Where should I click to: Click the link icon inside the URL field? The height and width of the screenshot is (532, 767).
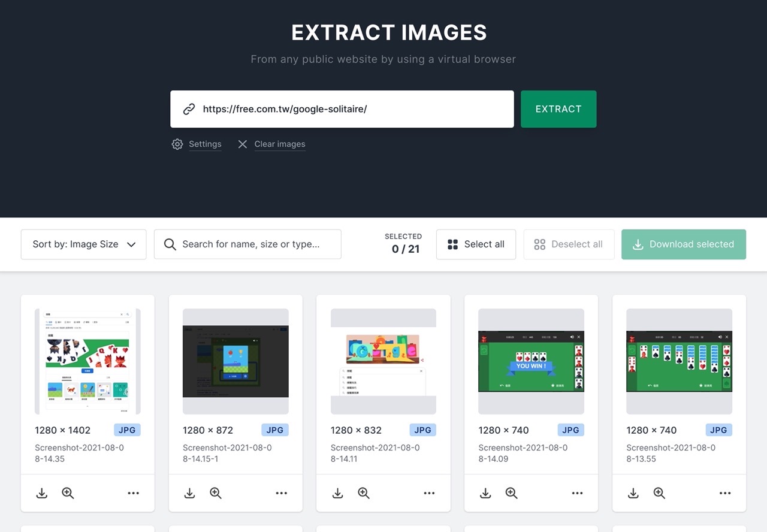[x=189, y=108]
